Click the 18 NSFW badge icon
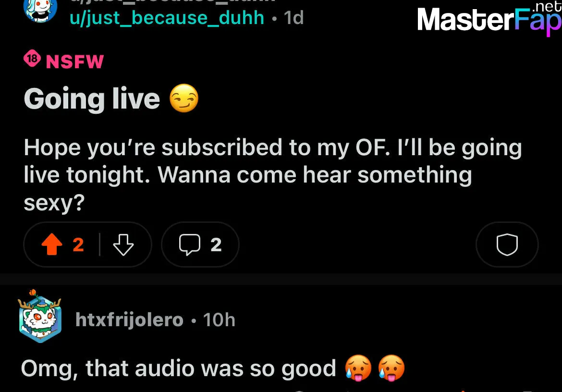The height and width of the screenshot is (392, 562). 32,59
